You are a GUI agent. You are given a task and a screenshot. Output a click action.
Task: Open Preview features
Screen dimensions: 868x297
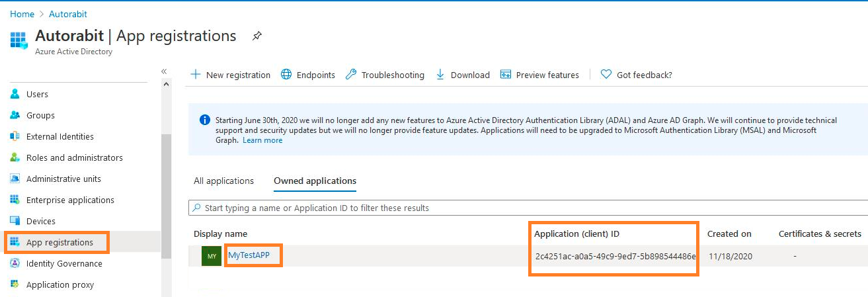pyautogui.click(x=547, y=75)
